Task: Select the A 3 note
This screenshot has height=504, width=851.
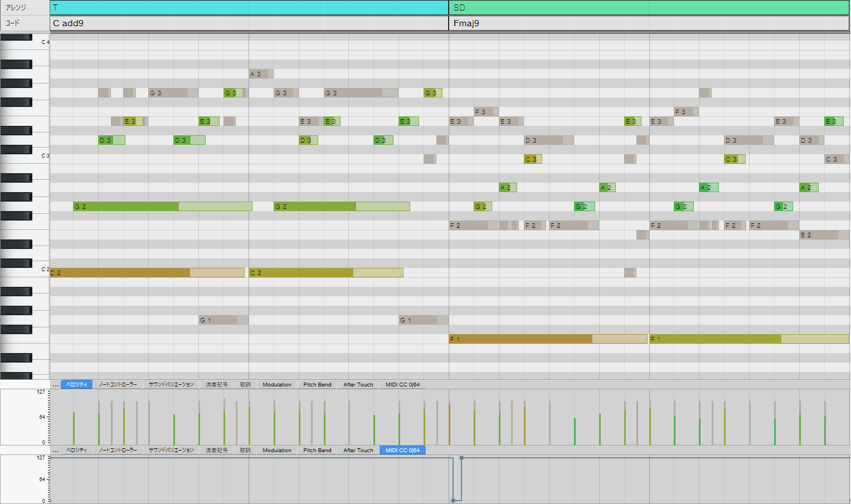Action: [x=261, y=74]
